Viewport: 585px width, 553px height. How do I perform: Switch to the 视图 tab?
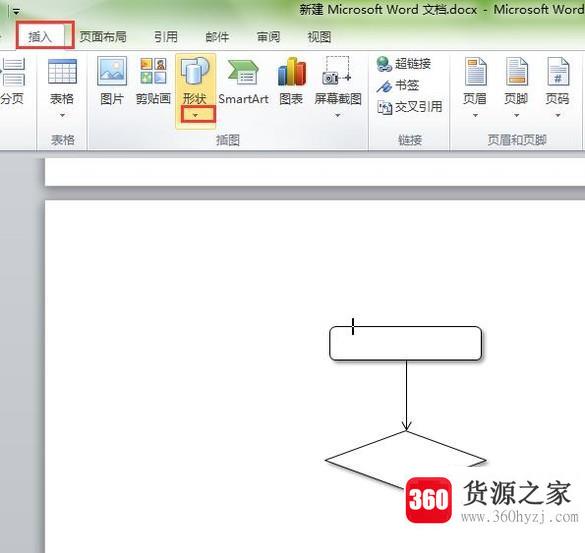tap(319, 37)
